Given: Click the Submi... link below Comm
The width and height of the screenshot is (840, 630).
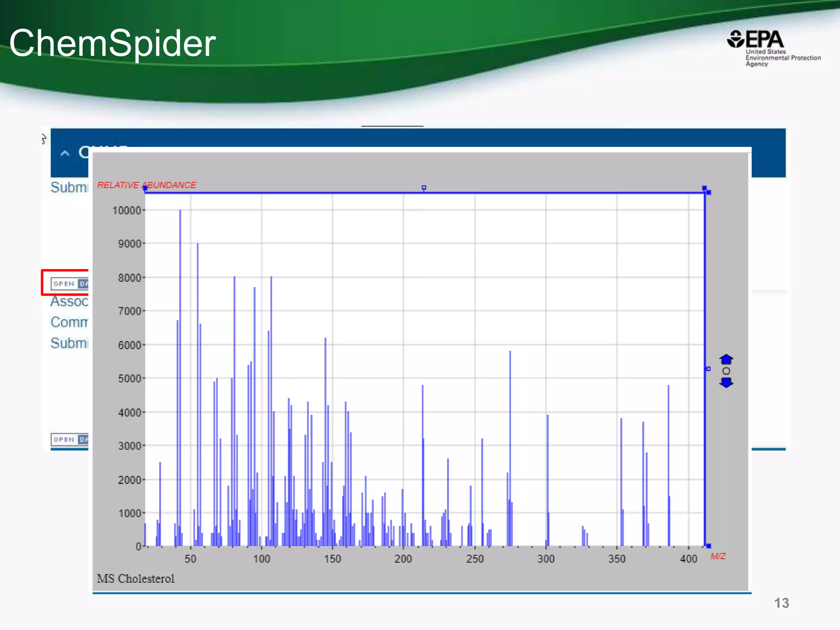Looking at the screenshot, I should click(69, 343).
